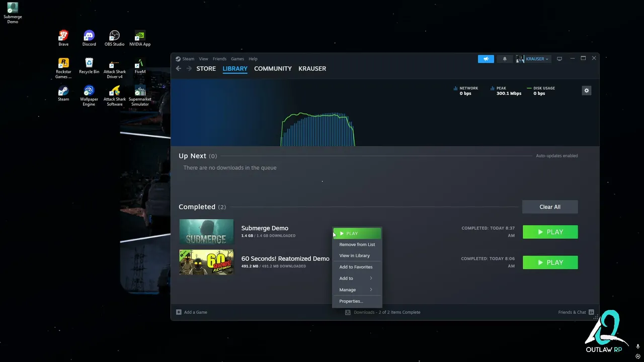Select the Steam desktop shortcut
Viewport: 644px width, 362px height.
pos(63,94)
